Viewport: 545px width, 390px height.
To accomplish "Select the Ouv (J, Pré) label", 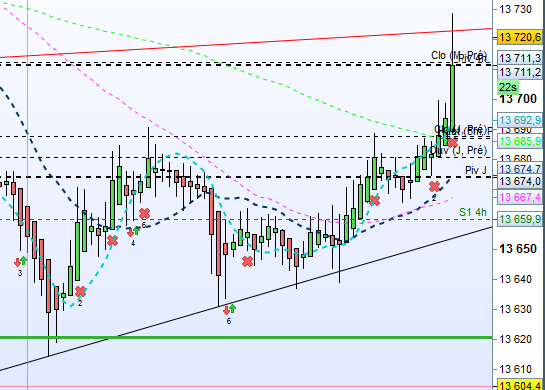I will tap(459, 150).
